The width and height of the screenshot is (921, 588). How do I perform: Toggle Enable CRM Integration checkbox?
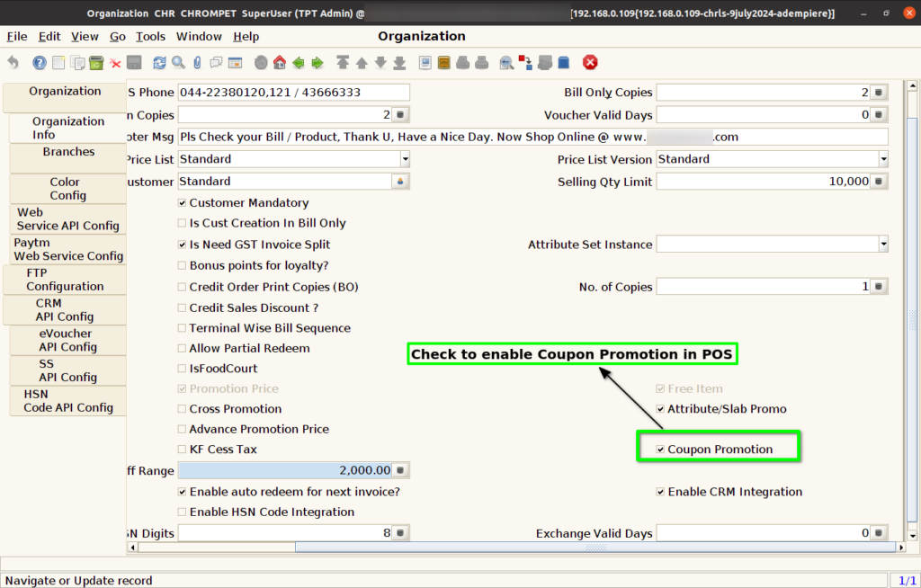pyautogui.click(x=660, y=492)
